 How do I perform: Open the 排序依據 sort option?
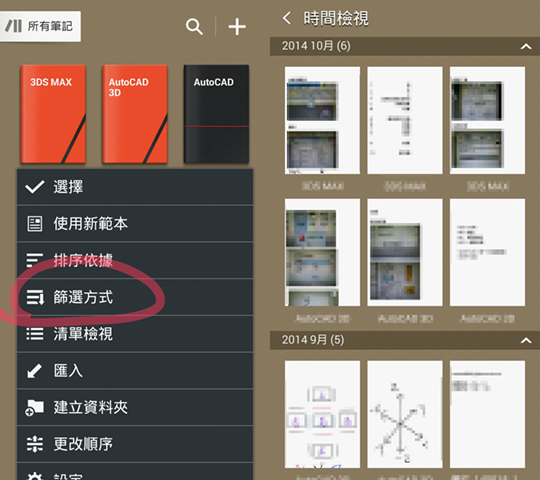click(135, 260)
